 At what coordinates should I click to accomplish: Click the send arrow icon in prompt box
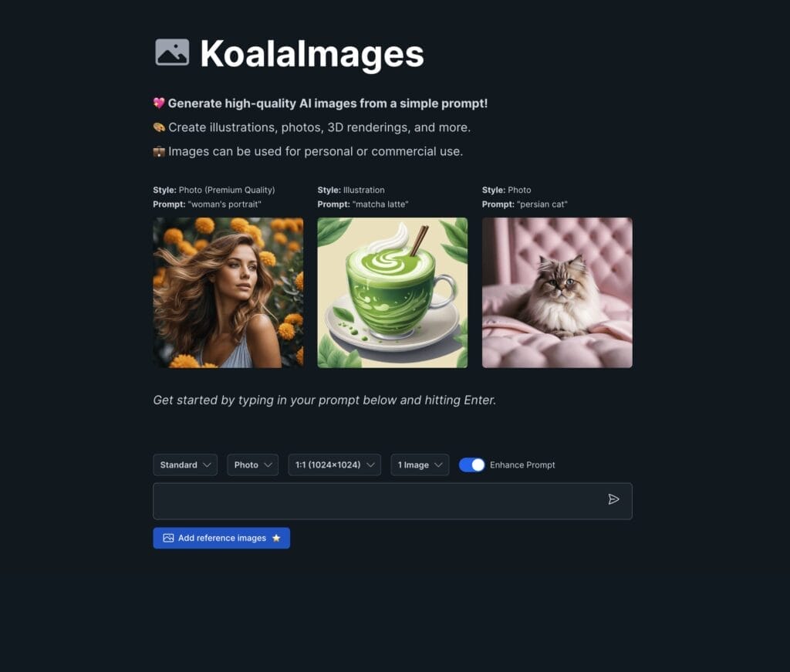[x=613, y=499]
